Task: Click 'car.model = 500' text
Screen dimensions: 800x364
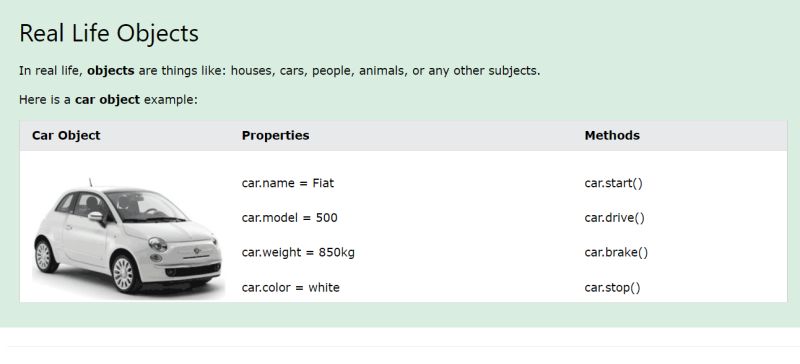Action: click(x=290, y=218)
